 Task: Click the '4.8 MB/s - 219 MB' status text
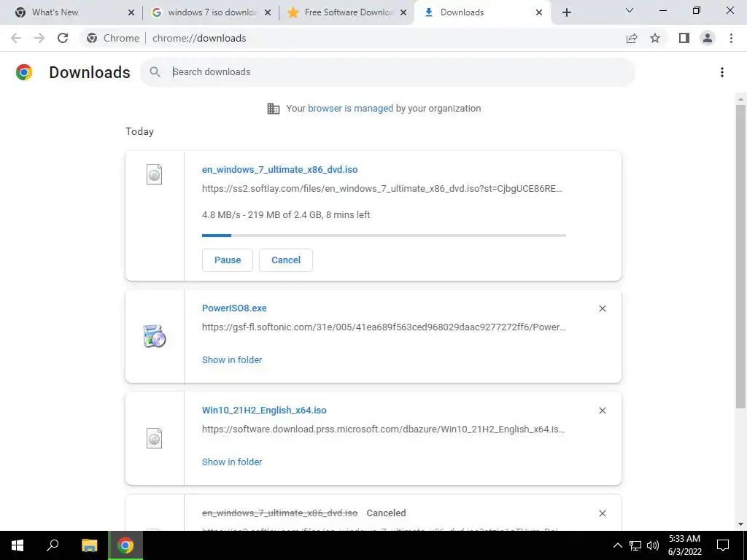(x=286, y=215)
